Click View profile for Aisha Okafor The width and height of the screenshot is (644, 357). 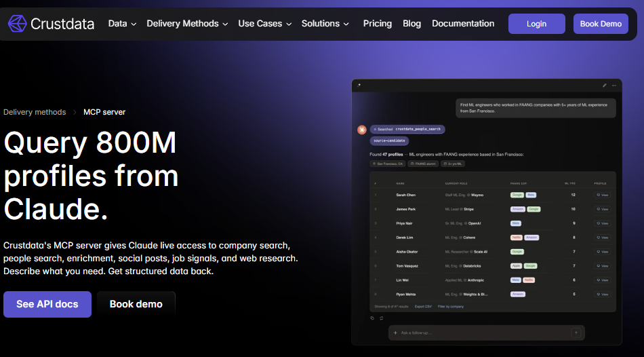pos(602,252)
